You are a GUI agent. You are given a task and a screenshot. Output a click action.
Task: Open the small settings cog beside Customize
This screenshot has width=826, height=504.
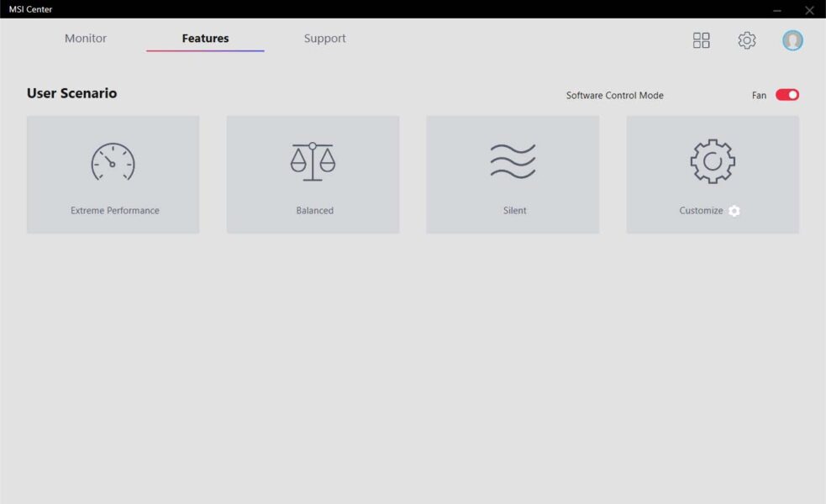tap(734, 211)
